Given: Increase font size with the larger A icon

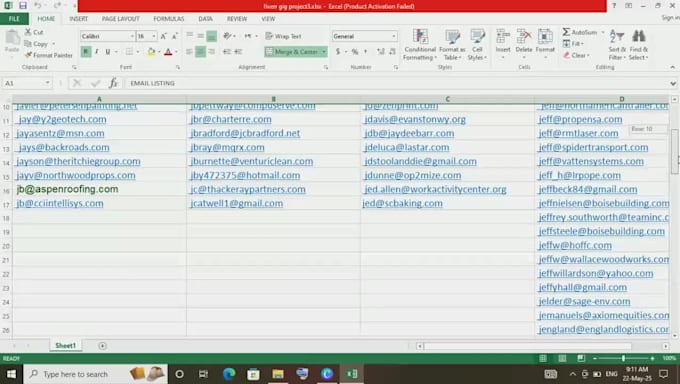Looking at the screenshot, I should pos(163,36).
